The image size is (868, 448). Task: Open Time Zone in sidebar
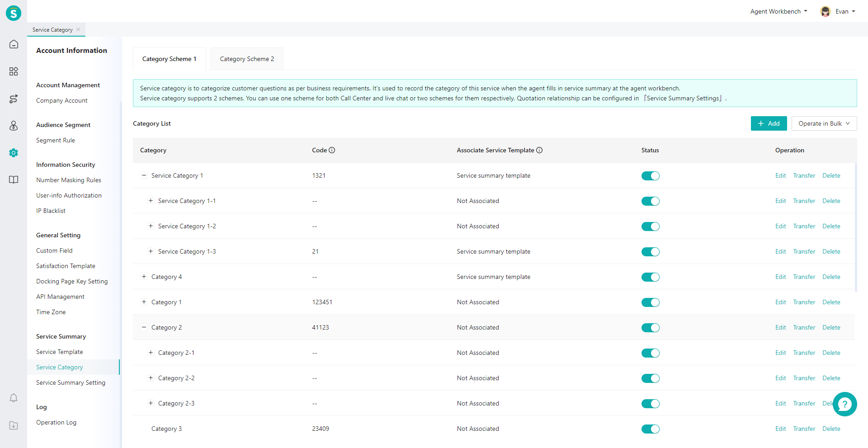51,312
